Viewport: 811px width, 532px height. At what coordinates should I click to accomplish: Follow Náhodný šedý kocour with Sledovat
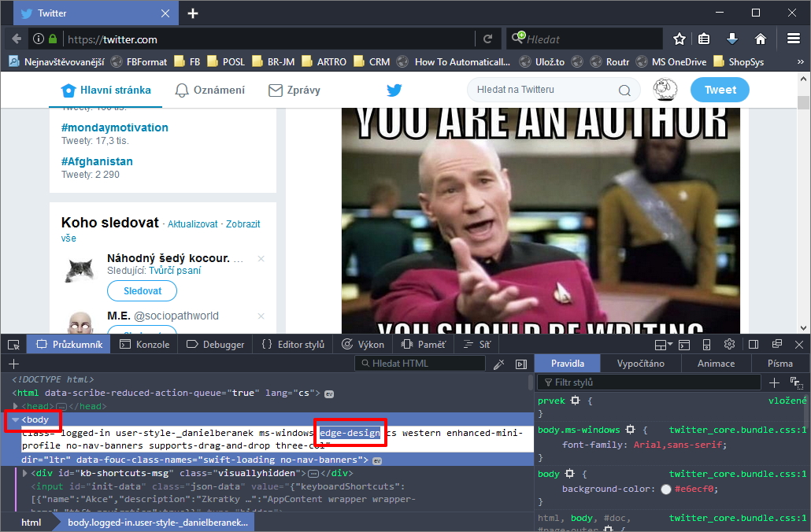coord(143,291)
